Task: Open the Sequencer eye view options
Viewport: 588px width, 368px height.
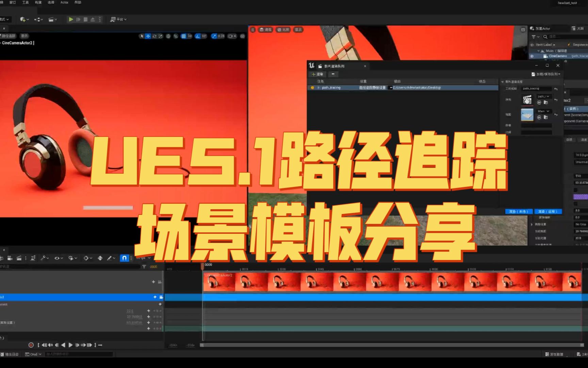Action: pos(59,258)
